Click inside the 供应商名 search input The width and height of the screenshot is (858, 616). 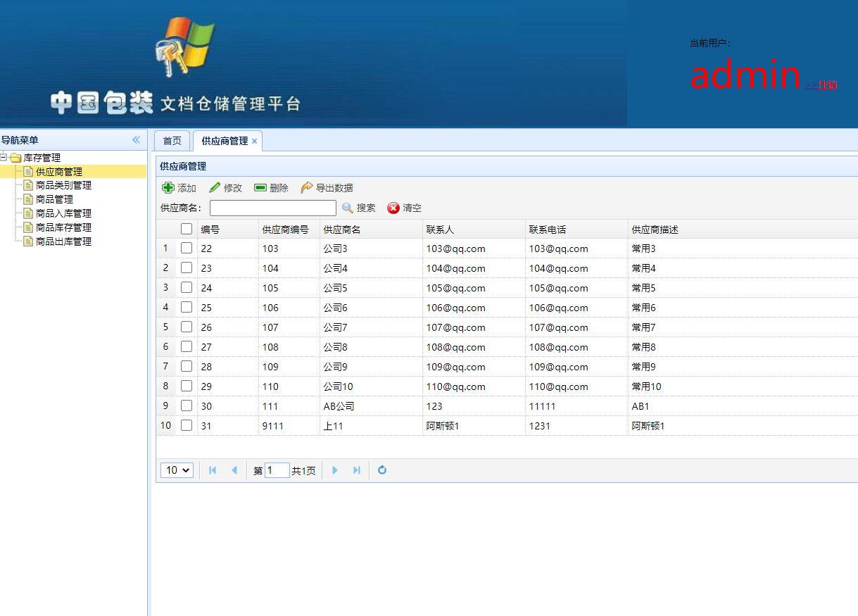point(272,208)
